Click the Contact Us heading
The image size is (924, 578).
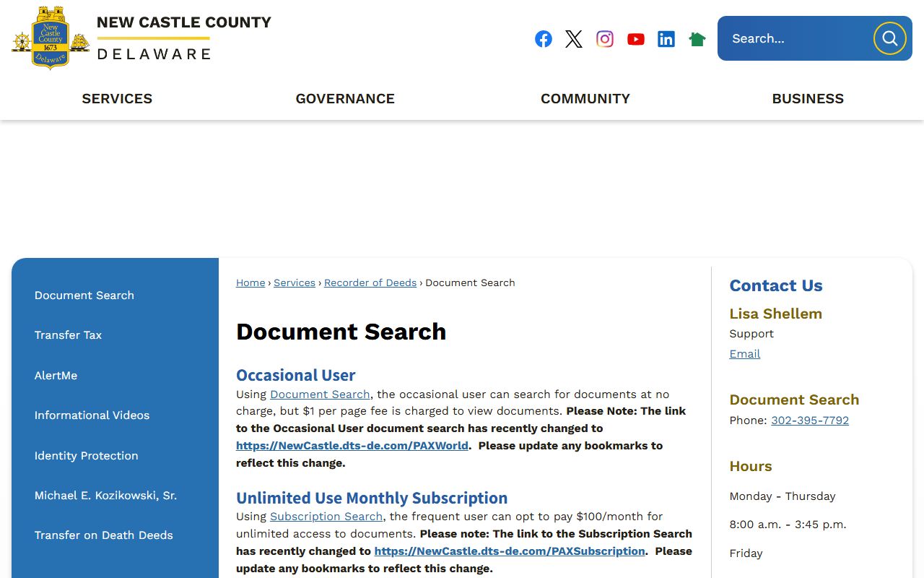coord(776,285)
